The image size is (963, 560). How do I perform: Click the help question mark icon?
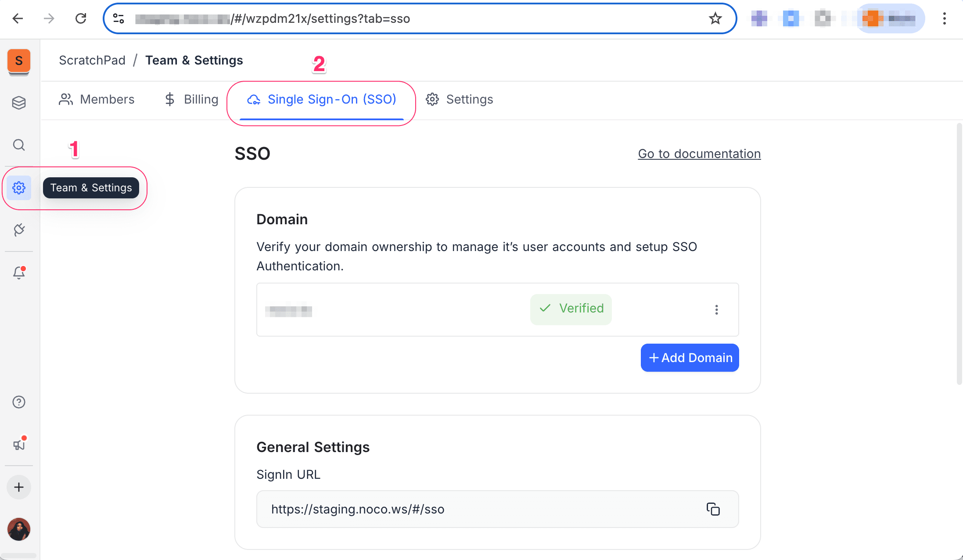click(x=18, y=402)
